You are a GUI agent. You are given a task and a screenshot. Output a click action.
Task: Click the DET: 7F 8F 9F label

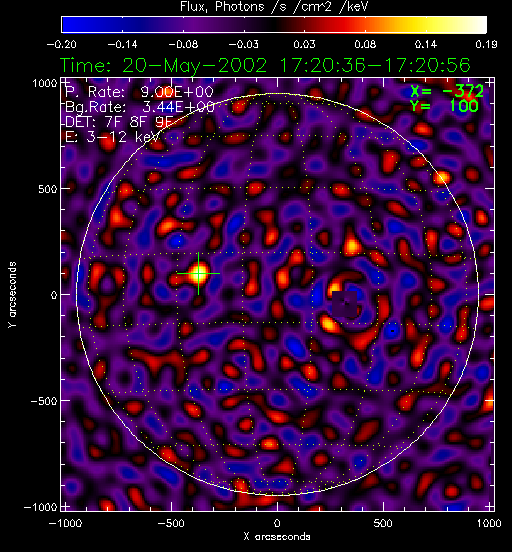pyautogui.click(x=119, y=121)
